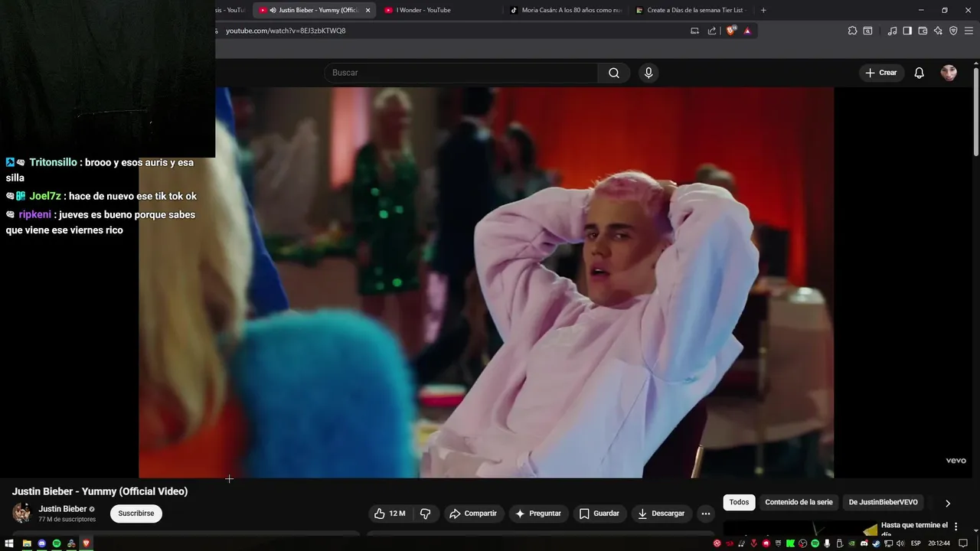
Task: Click the YouTube search magnifier button
Action: [614, 73]
